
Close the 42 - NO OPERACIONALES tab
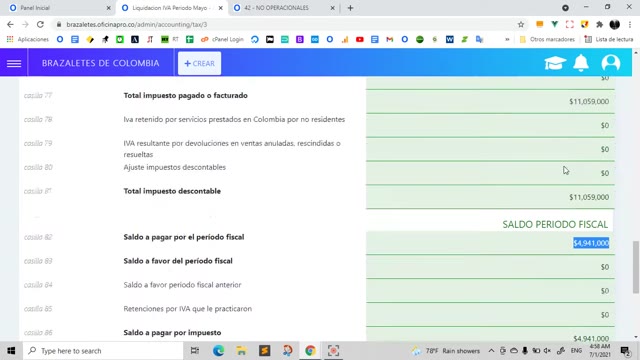click(332, 8)
